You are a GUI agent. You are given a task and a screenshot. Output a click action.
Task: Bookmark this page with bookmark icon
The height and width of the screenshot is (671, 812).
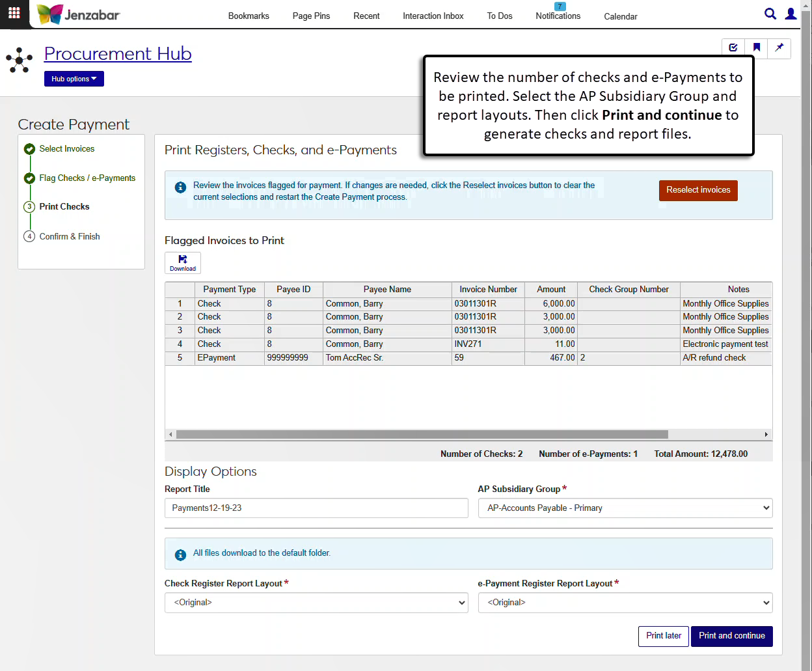pyautogui.click(x=756, y=48)
